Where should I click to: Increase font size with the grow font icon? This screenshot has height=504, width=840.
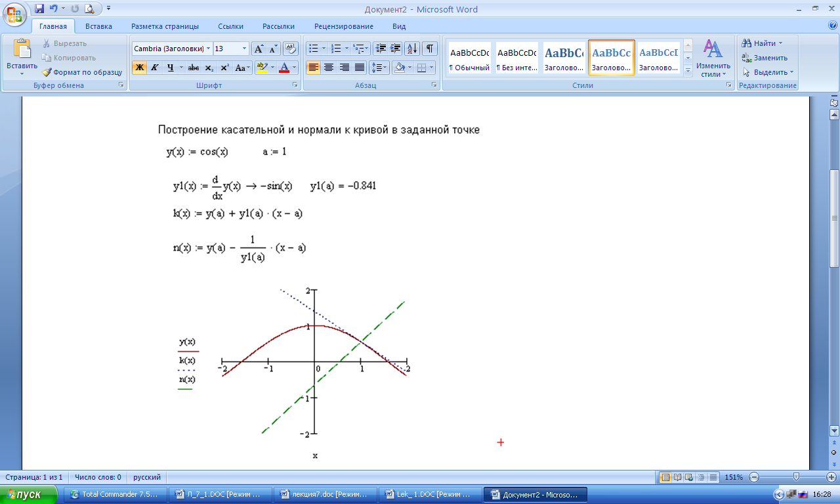tap(259, 49)
